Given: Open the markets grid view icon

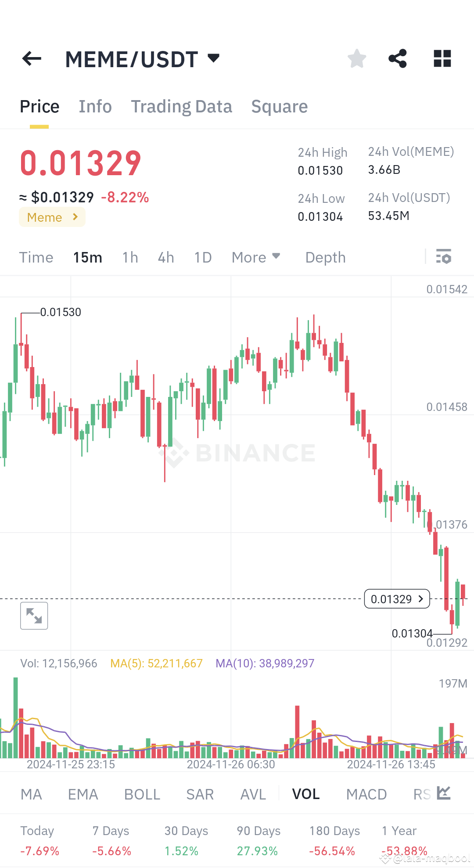Looking at the screenshot, I should 442,58.
